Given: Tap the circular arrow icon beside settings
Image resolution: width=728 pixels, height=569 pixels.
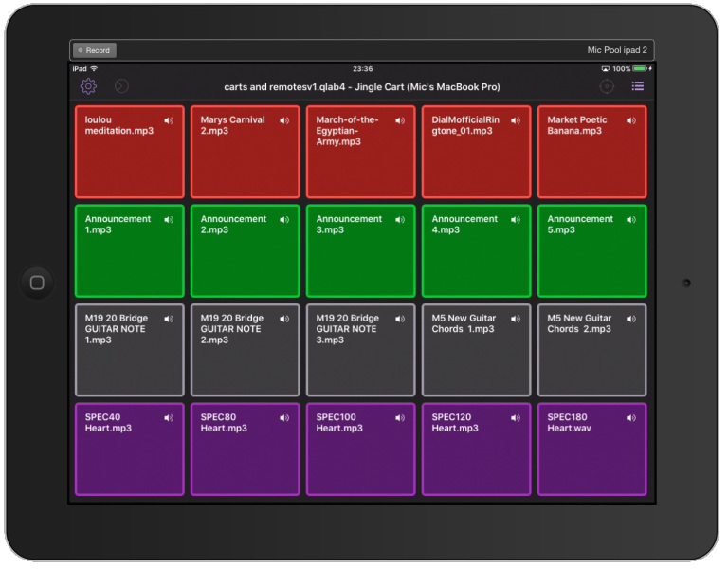Looking at the screenshot, I should click(121, 86).
